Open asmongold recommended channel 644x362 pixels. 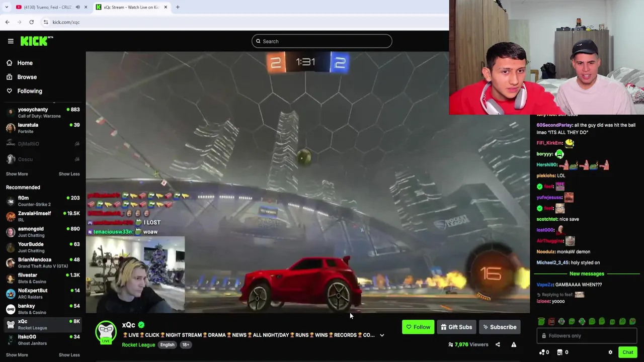(43, 232)
